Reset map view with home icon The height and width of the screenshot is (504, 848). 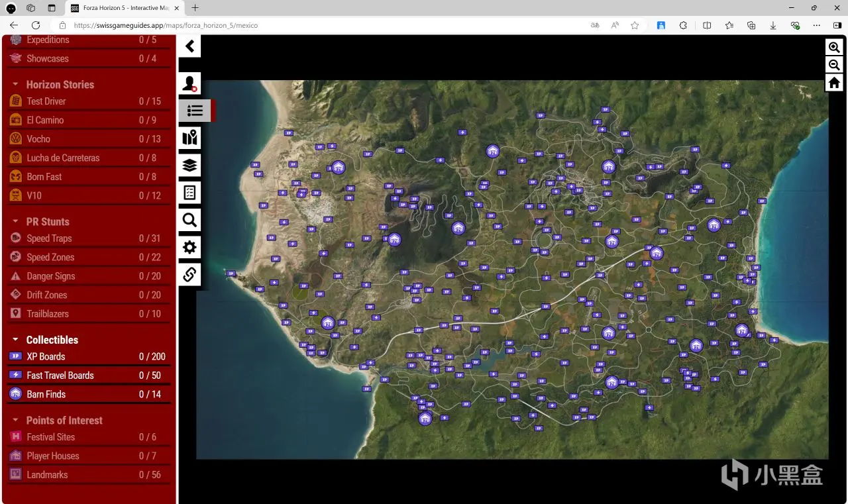pyautogui.click(x=834, y=83)
